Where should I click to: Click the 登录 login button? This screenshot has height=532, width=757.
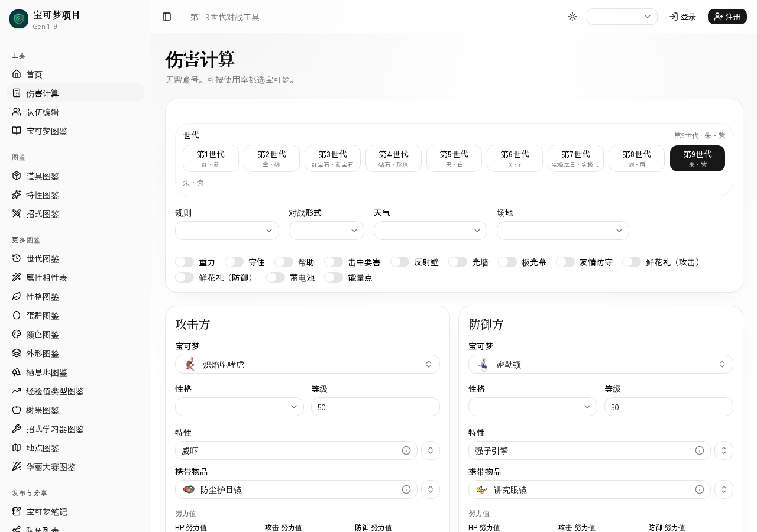point(682,17)
